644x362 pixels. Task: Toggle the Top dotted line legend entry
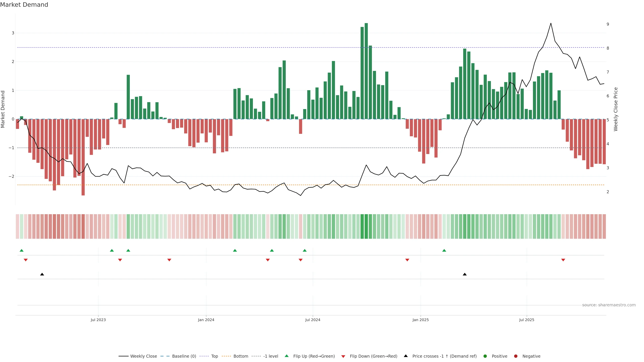pyautogui.click(x=214, y=356)
